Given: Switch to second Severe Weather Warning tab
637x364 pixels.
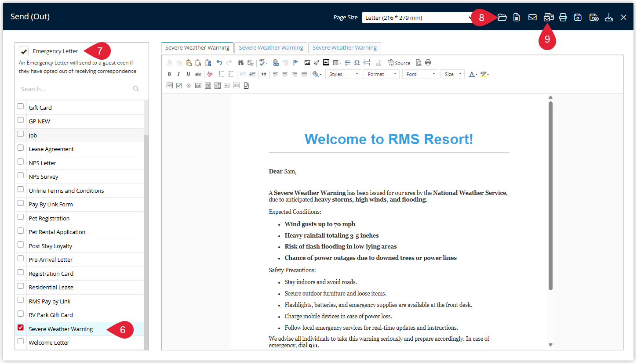Looking at the screenshot, I should tap(271, 47).
